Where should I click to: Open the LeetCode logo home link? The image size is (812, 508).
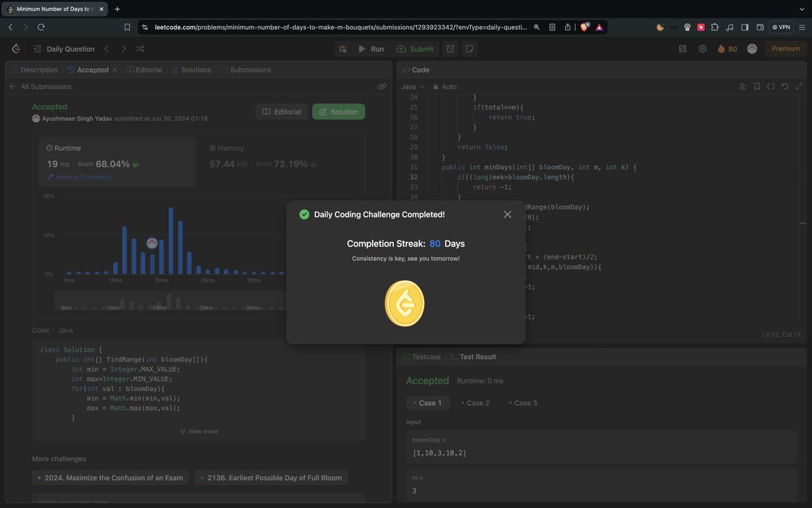[x=16, y=49]
